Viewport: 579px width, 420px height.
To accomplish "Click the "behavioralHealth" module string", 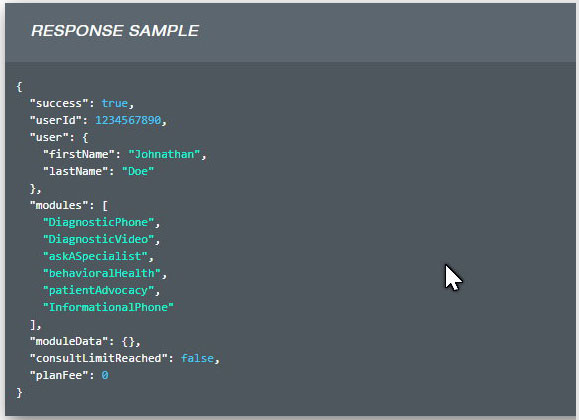I will (102, 273).
